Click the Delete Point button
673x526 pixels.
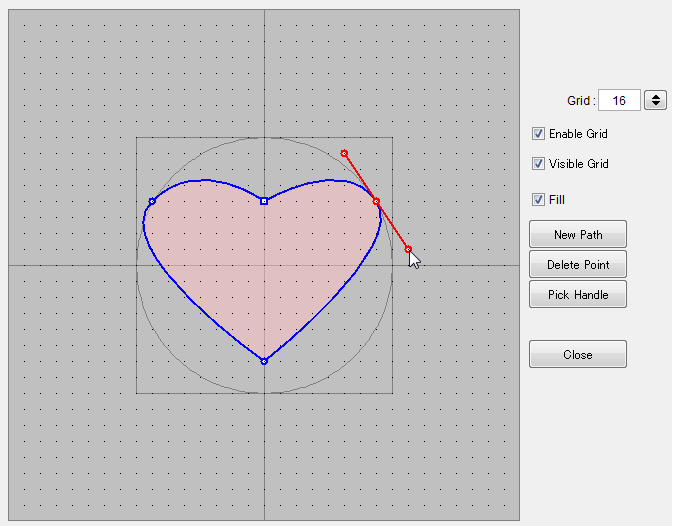577,265
